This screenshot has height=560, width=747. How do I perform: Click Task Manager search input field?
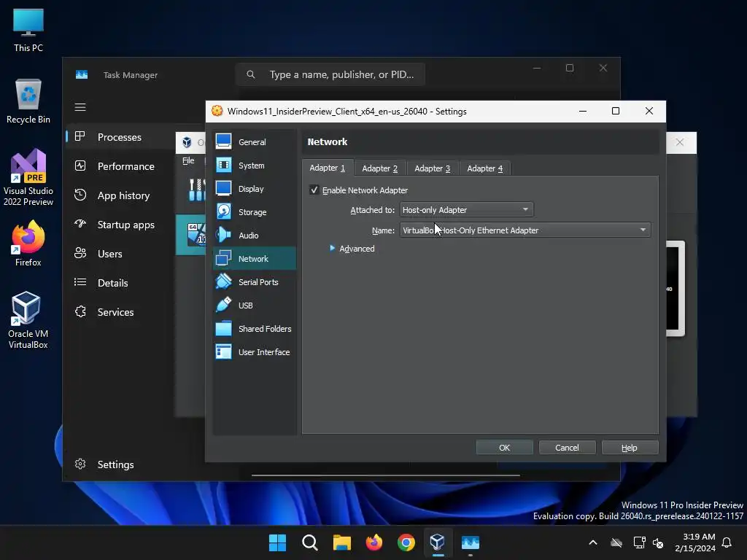pyautogui.click(x=330, y=74)
